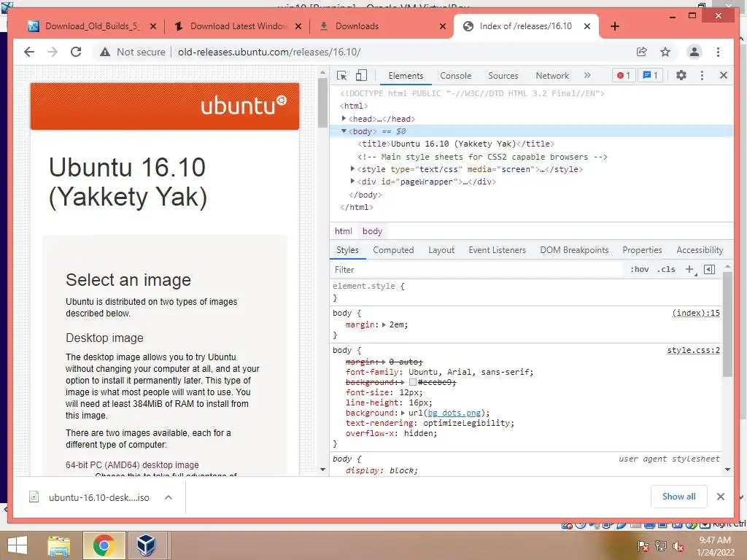Select html in the breadcrumb bar
Image resolution: width=747 pixels, height=560 pixels.
343,231
